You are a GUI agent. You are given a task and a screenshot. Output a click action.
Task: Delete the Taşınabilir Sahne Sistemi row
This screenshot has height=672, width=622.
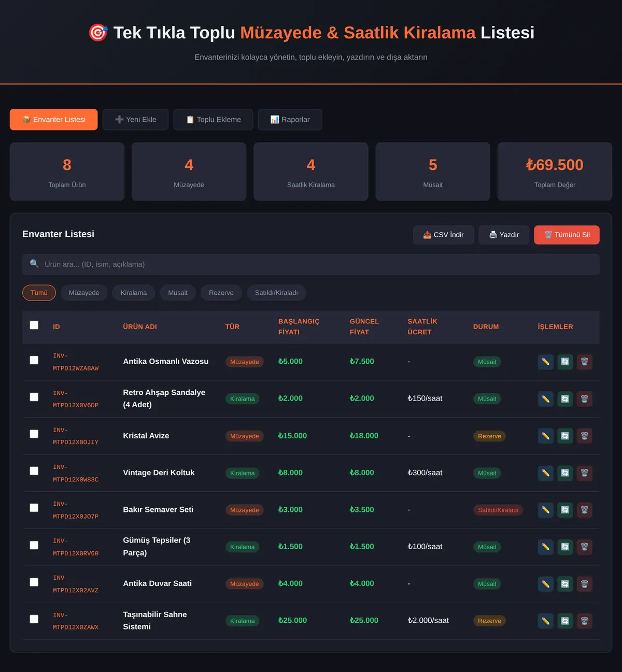click(x=584, y=621)
